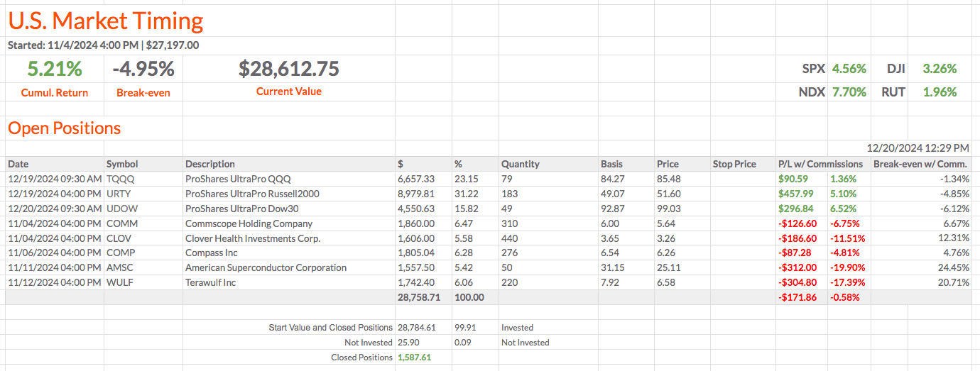Select the 12/20/2024 12:29 PM timestamp cell
The height and width of the screenshot is (371, 980).
tap(918, 148)
